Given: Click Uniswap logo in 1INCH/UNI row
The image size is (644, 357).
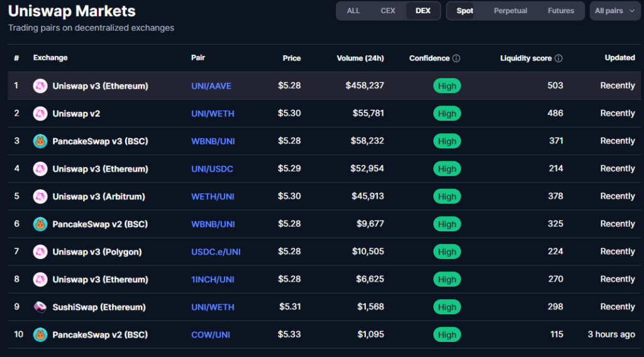Looking at the screenshot, I should pyautogui.click(x=40, y=279).
